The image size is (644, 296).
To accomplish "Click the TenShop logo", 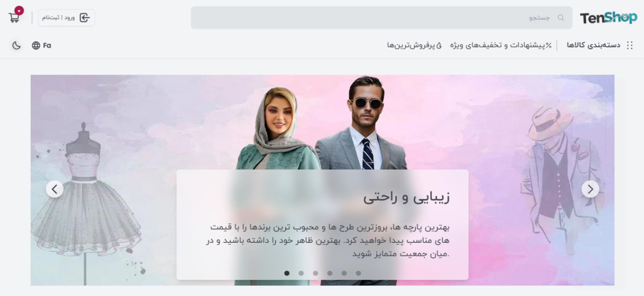I will 608,18.
